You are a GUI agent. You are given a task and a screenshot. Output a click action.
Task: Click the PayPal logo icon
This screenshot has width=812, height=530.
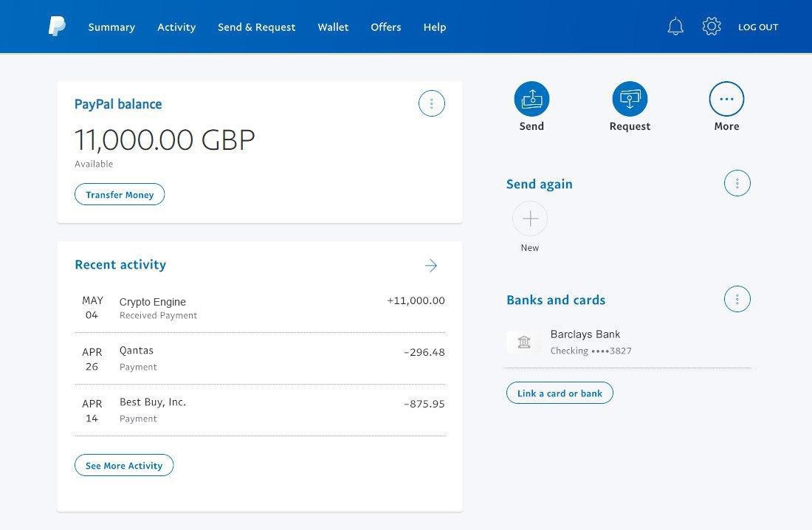(57, 27)
